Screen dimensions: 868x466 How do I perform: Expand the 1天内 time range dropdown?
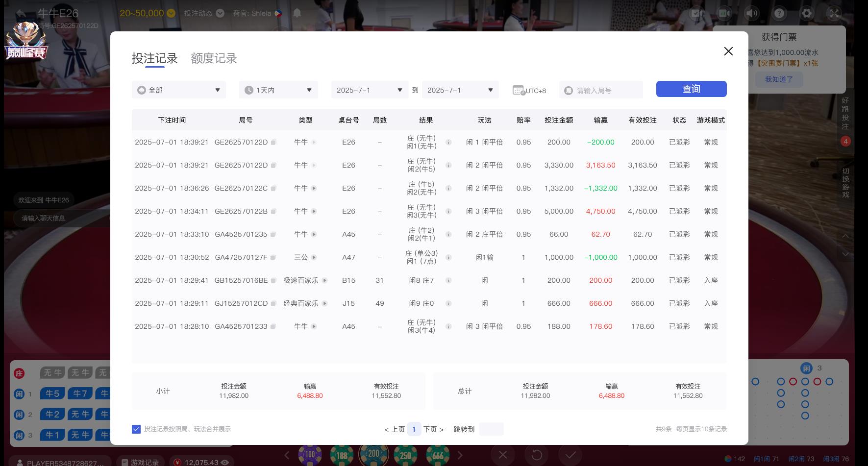(x=278, y=90)
